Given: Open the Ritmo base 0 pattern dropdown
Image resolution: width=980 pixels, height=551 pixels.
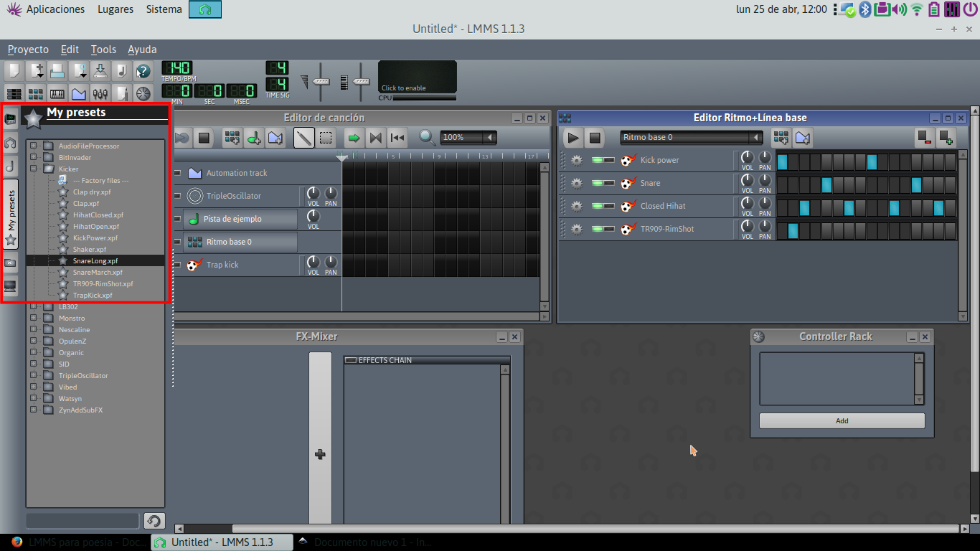Looking at the screenshot, I should click(690, 136).
